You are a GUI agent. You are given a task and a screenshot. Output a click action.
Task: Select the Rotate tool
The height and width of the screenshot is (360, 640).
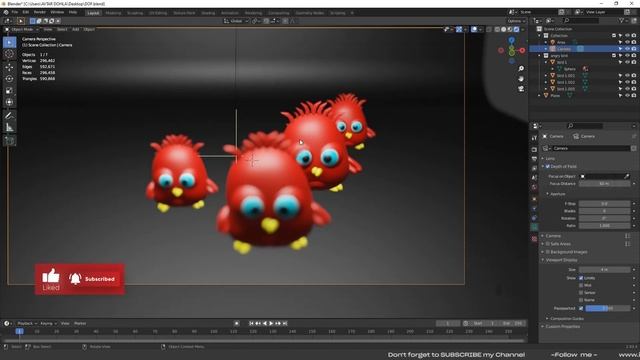pyautogui.click(x=9, y=79)
